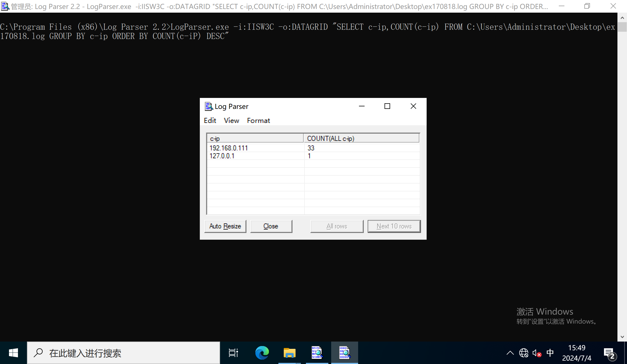Click the Auto Resize button
Viewport: 627px width, 364px height.
pos(225,226)
